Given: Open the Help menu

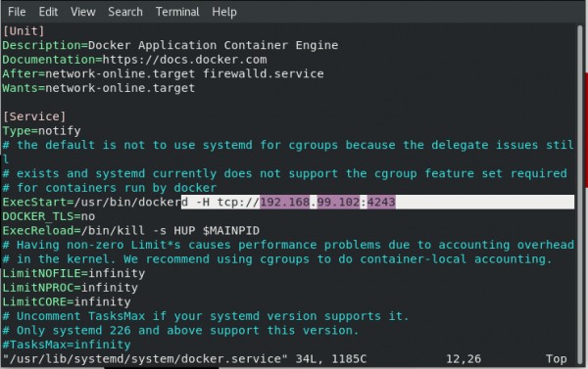Looking at the screenshot, I should [x=224, y=12].
